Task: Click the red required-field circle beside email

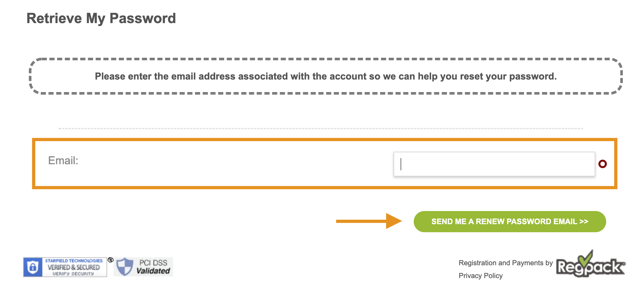Action: coord(603,164)
